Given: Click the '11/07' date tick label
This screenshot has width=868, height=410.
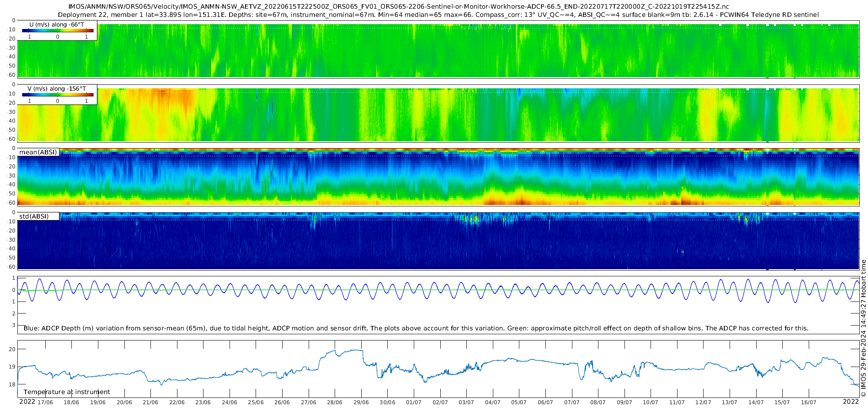Looking at the screenshot, I should click(677, 402).
